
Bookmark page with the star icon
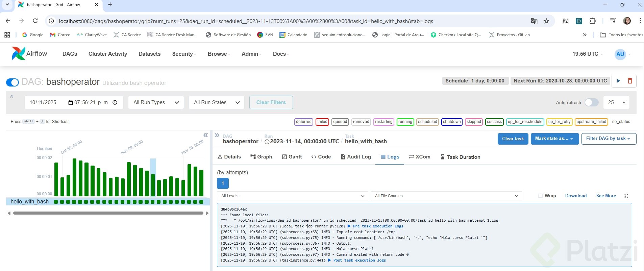pyautogui.click(x=546, y=21)
